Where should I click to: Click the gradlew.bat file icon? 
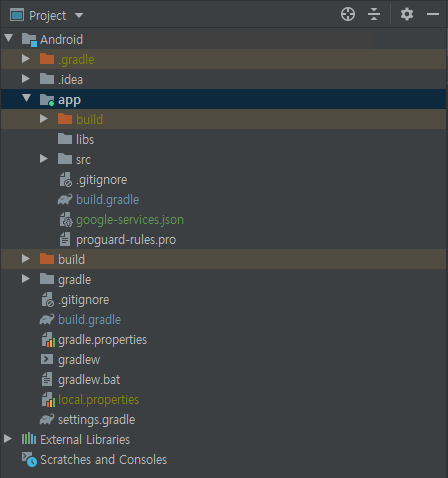click(x=47, y=379)
